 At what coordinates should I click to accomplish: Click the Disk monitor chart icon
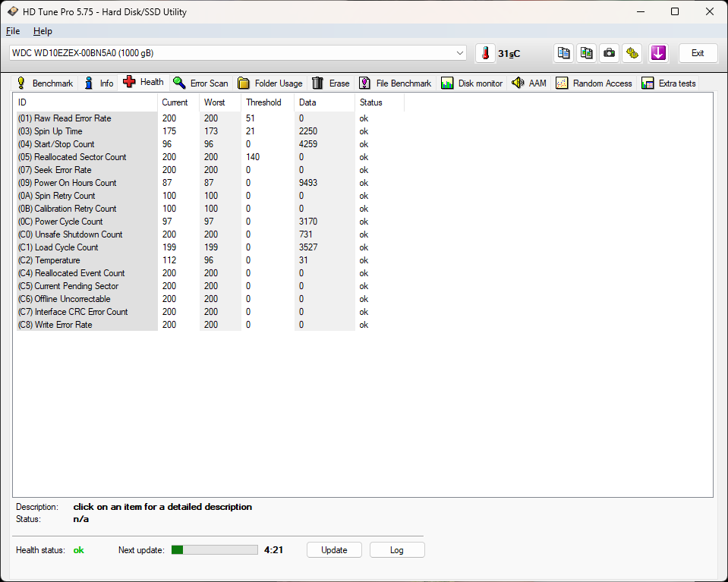tap(447, 83)
